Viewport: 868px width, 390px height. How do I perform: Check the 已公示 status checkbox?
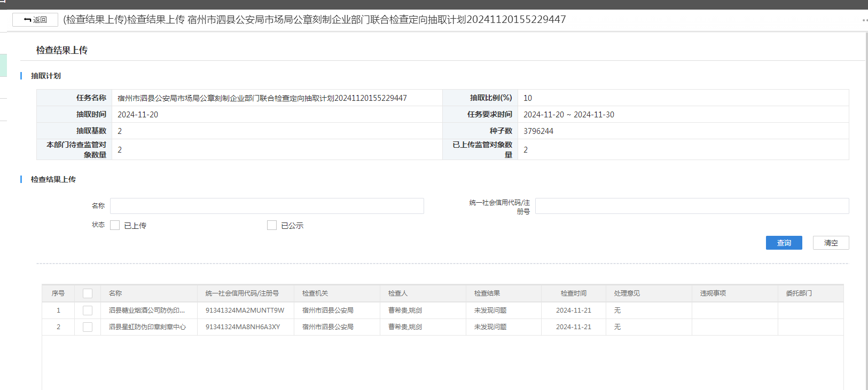click(272, 225)
